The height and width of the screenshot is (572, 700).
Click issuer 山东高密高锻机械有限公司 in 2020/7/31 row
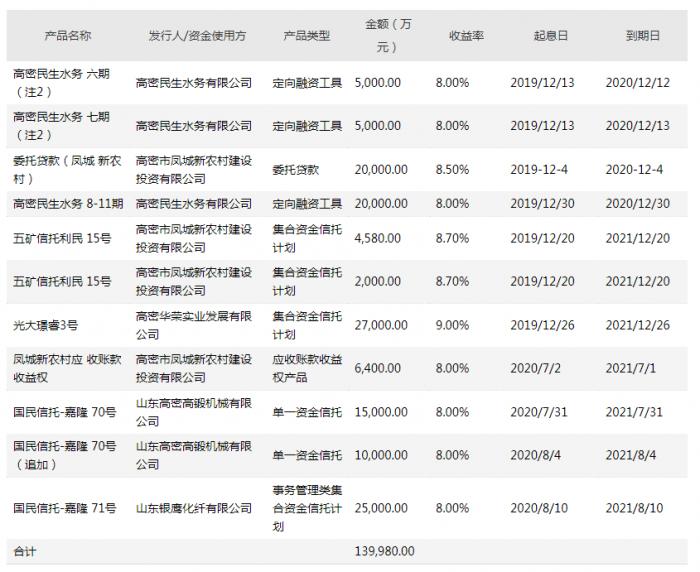click(194, 412)
